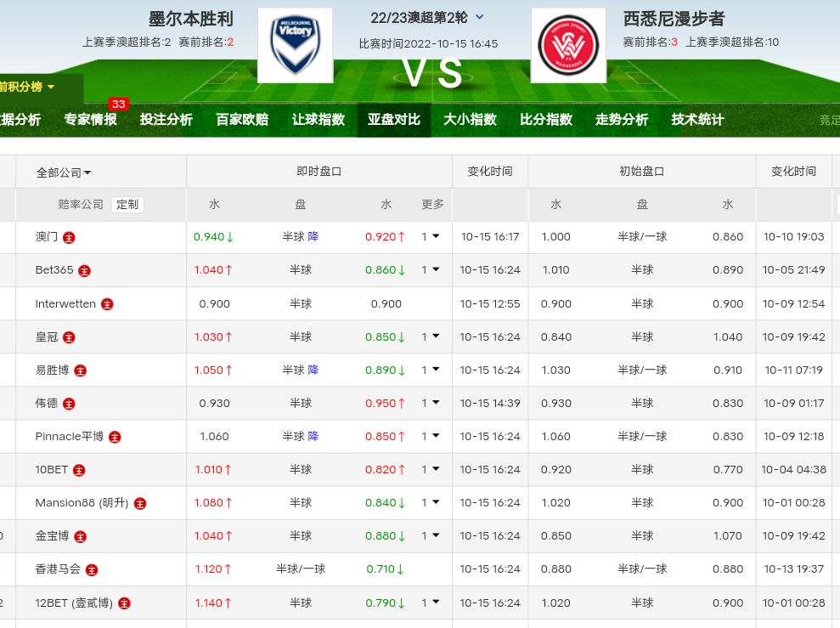
Task: Expand more odds for the 澳门 row
Action: tap(431, 237)
